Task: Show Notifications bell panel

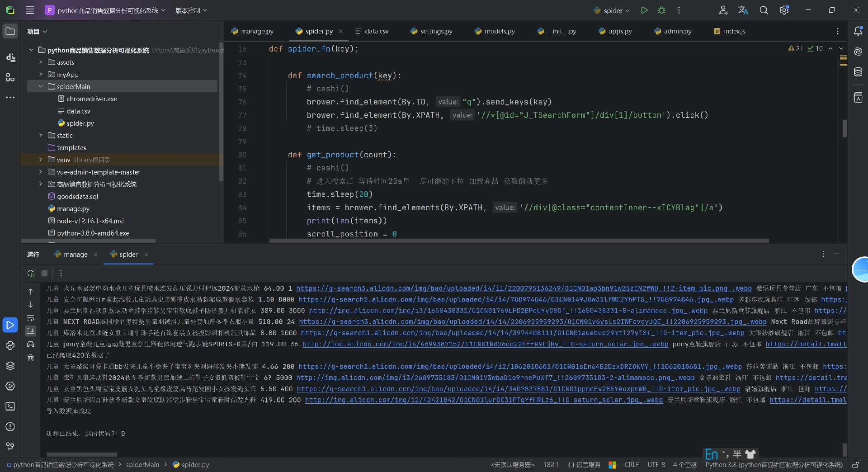Action: [x=858, y=31]
